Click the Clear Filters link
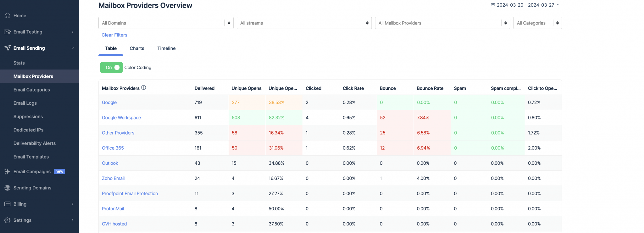644x233 pixels. [x=114, y=35]
